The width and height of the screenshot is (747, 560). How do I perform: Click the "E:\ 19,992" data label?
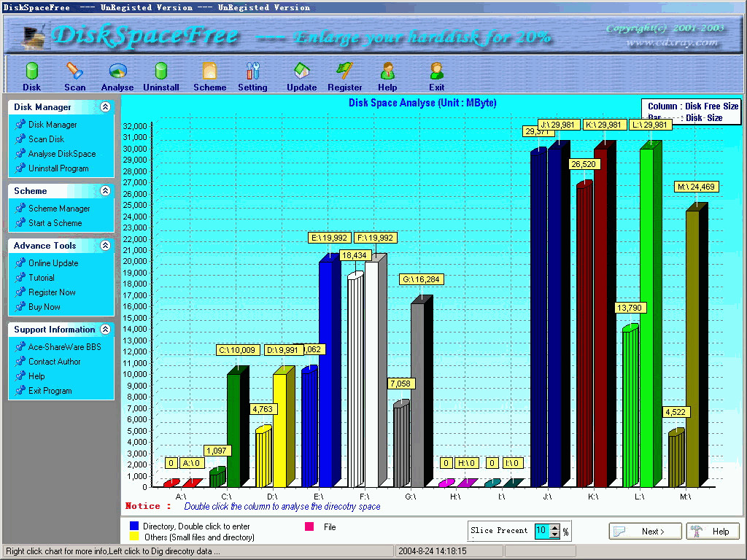(x=330, y=238)
